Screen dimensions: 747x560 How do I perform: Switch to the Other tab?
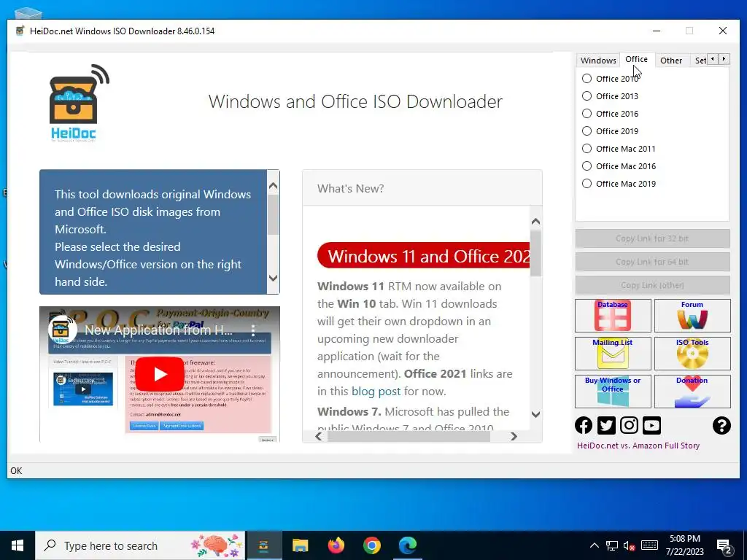pyautogui.click(x=671, y=61)
